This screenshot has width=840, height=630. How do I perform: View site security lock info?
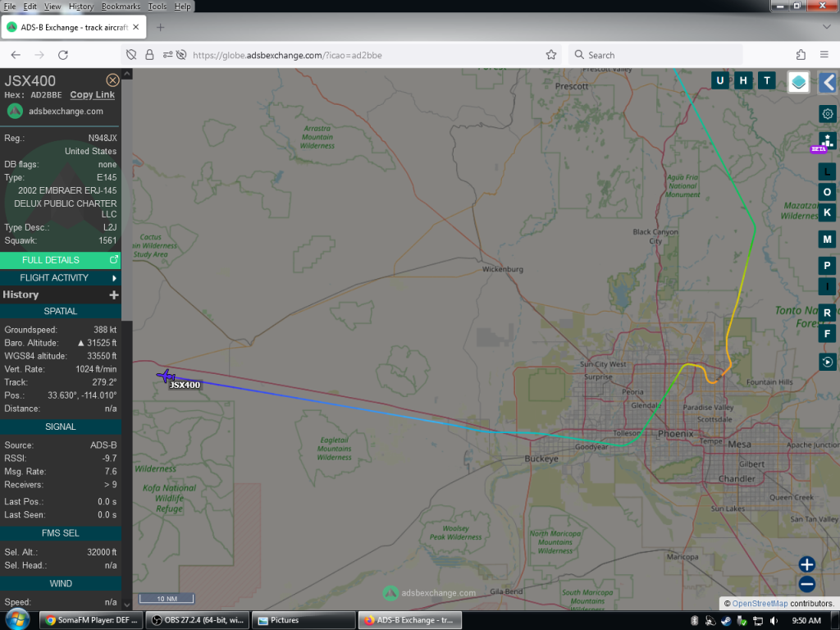coord(149,55)
